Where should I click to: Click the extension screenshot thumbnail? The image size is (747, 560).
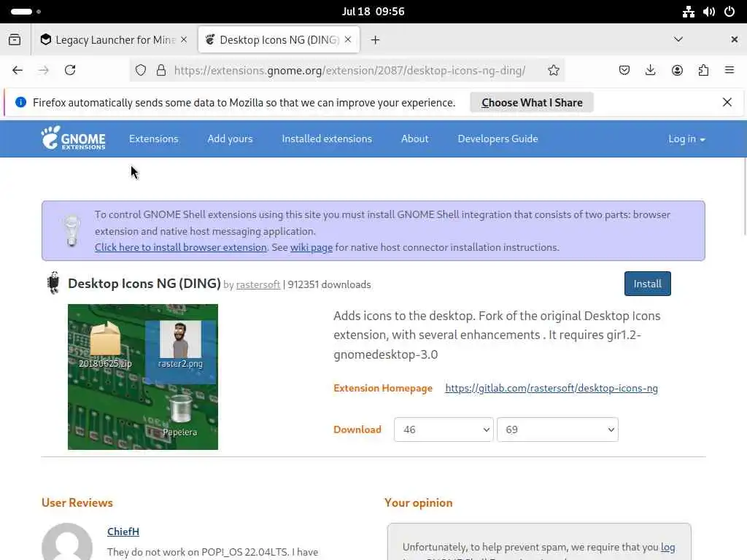[143, 377]
